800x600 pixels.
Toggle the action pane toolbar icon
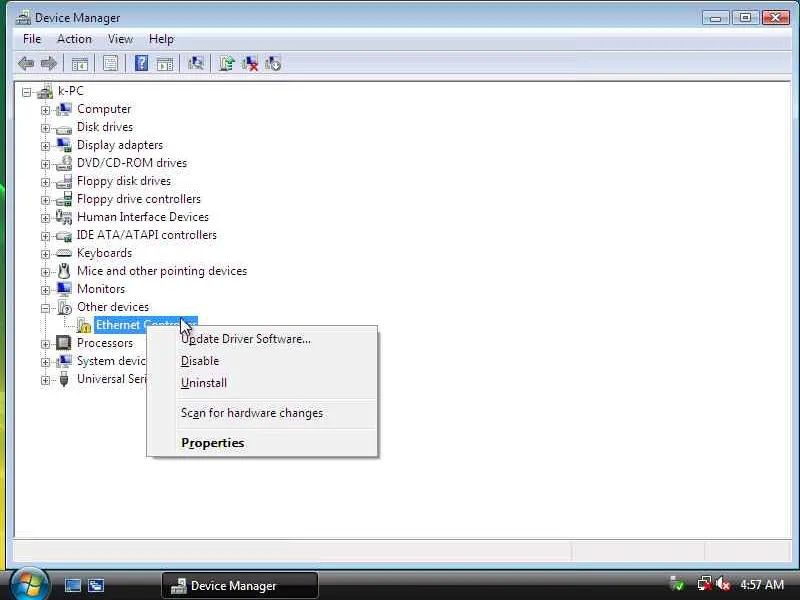[165, 64]
